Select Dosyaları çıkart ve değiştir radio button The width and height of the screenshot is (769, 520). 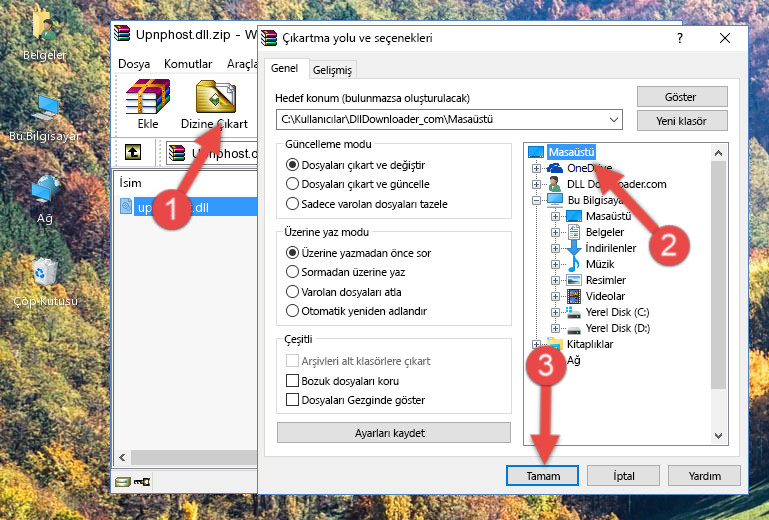click(x=292, y=165)
